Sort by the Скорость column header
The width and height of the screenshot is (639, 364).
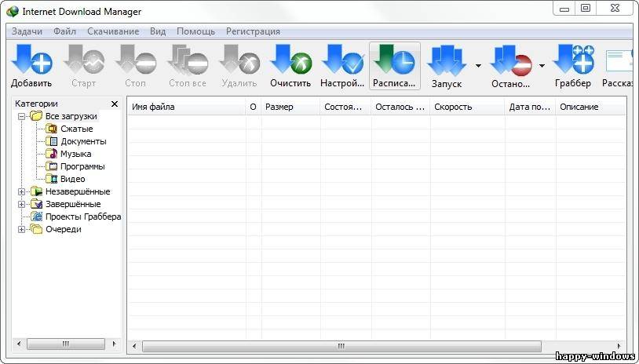467,107
